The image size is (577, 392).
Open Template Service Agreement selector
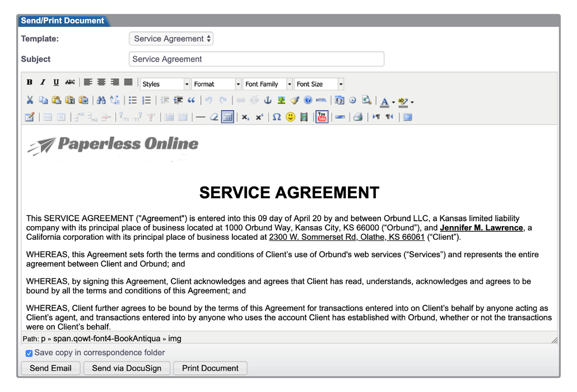171,39
